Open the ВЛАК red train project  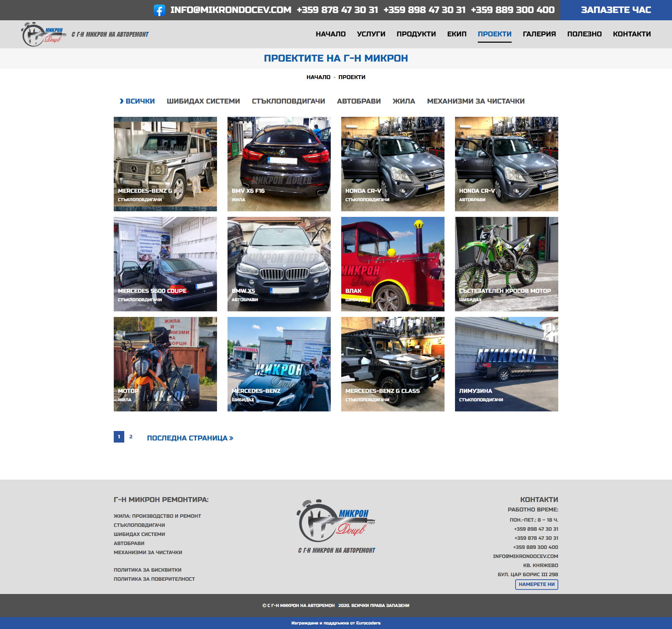click(393, 264)
